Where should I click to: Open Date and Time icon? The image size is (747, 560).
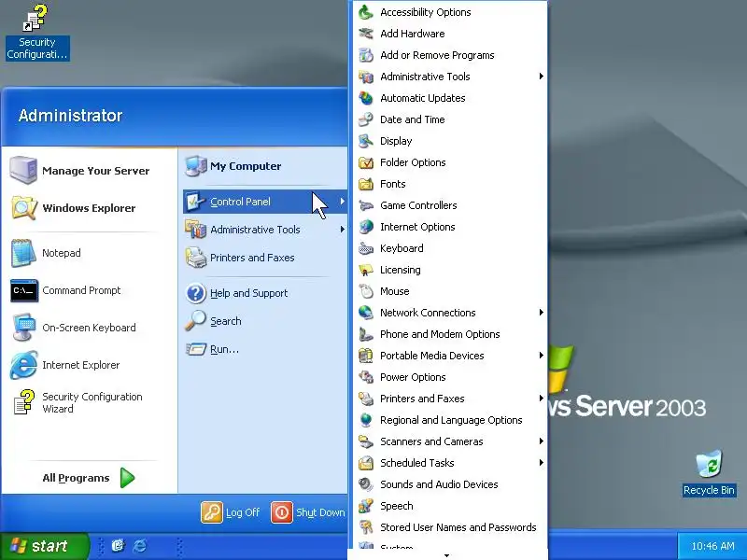click(x=366, y=119)
